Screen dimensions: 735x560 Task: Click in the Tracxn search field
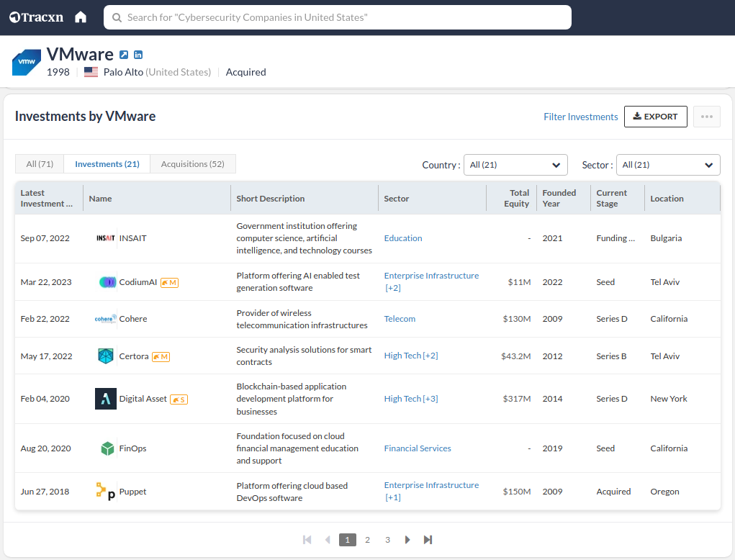[x=337, y=17]
